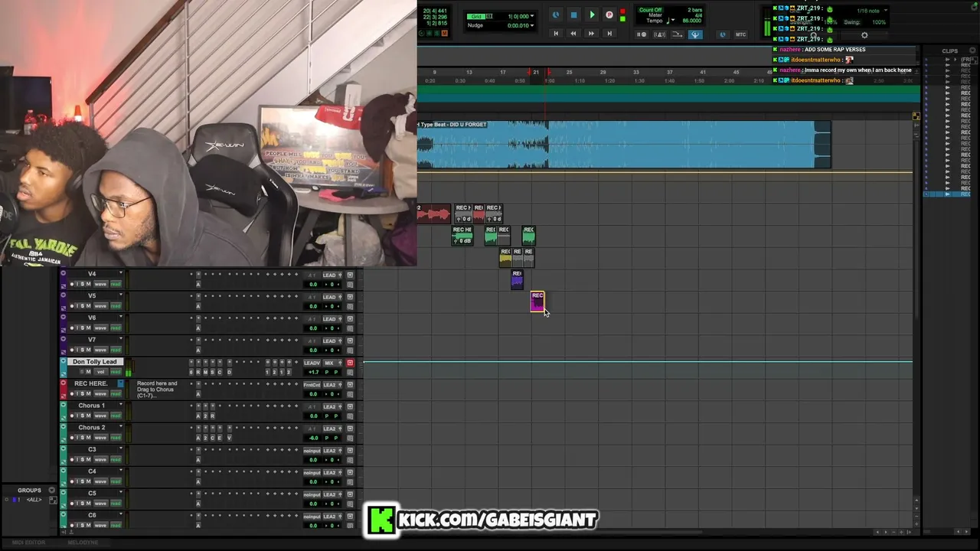980x551 pixels.
Task: Click the output window icon on Chorus 1 track
Action: [x=350, y=407]
